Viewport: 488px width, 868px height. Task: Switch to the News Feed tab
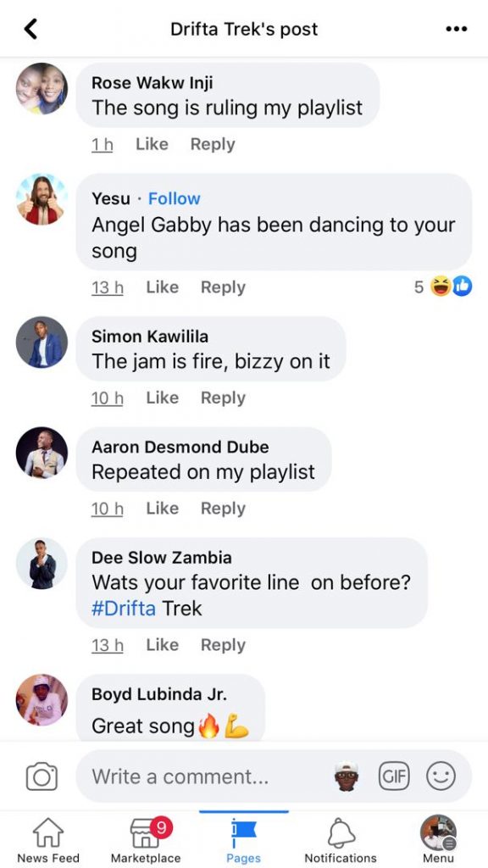pyautogui.click(x=48, y=840)
